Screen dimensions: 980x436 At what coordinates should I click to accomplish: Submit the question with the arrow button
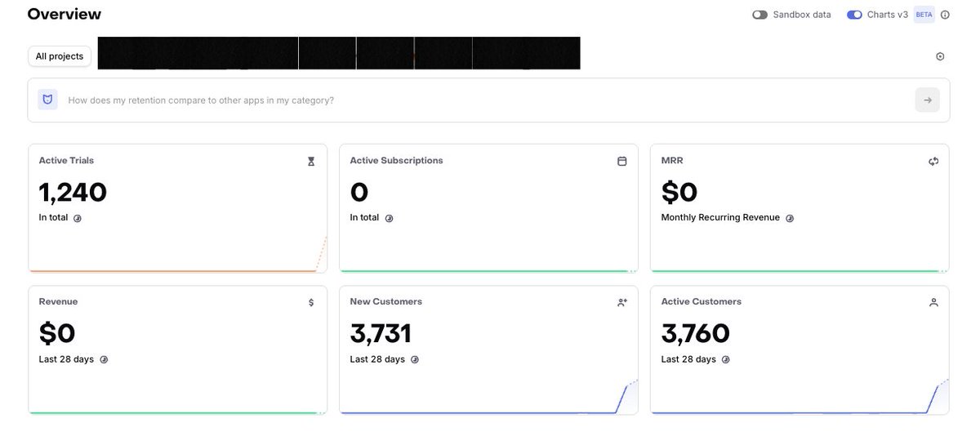927,100
